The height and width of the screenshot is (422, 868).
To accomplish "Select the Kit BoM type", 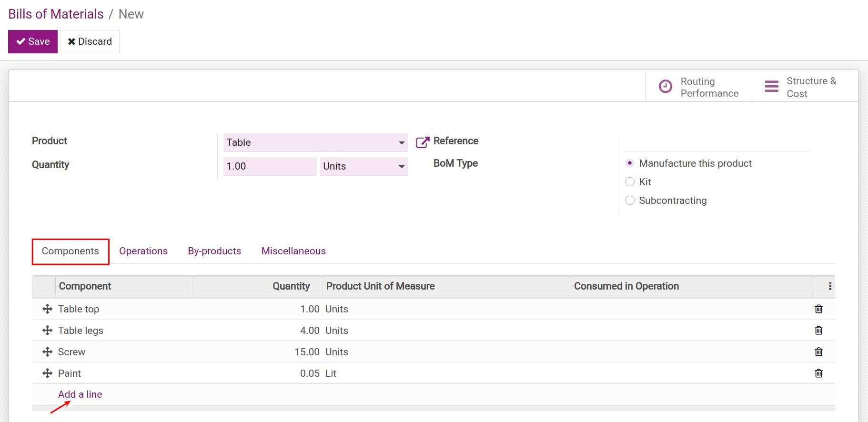I will pos(630,182).
